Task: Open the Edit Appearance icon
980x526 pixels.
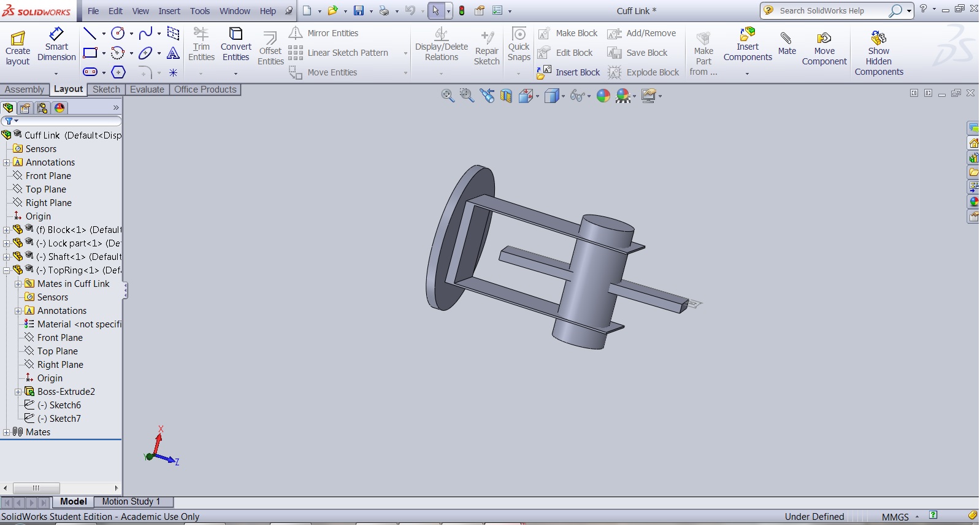Action: pyautogui.click(x=603, y=96)
